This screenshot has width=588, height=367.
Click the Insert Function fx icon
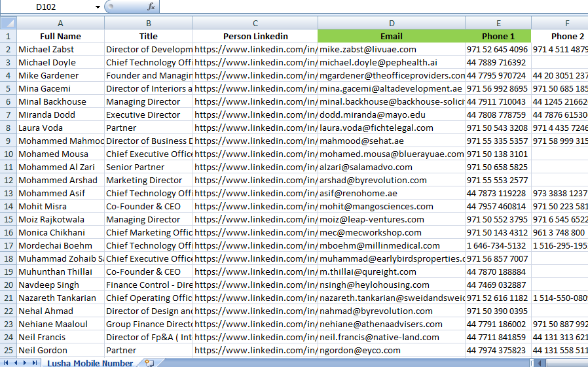click(151, 7)
